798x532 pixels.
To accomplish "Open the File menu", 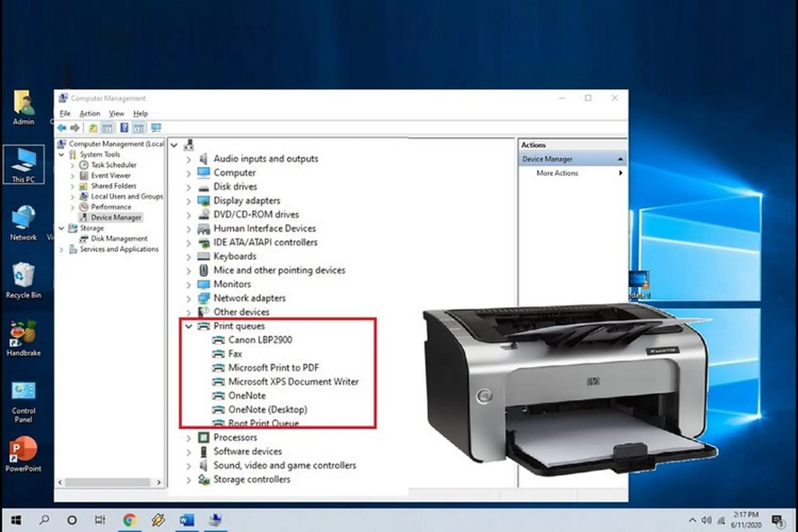I will 65,113.
